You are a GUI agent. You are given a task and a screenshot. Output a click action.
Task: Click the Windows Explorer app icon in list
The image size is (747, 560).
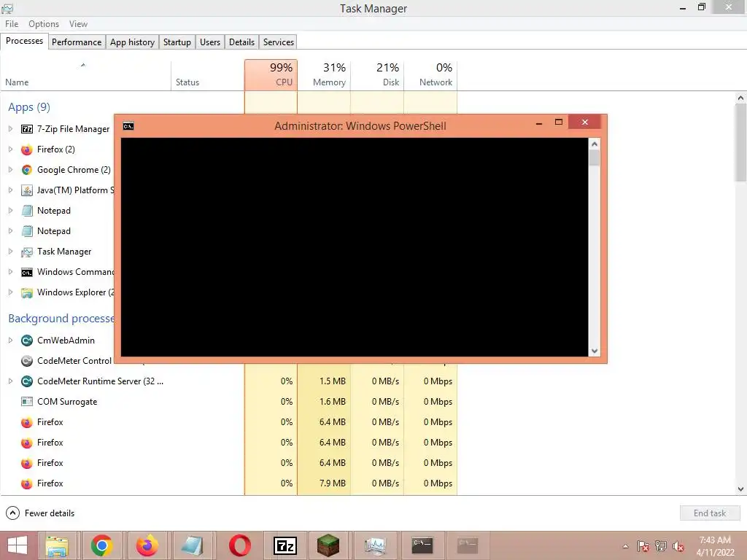[x=27, y=293]
